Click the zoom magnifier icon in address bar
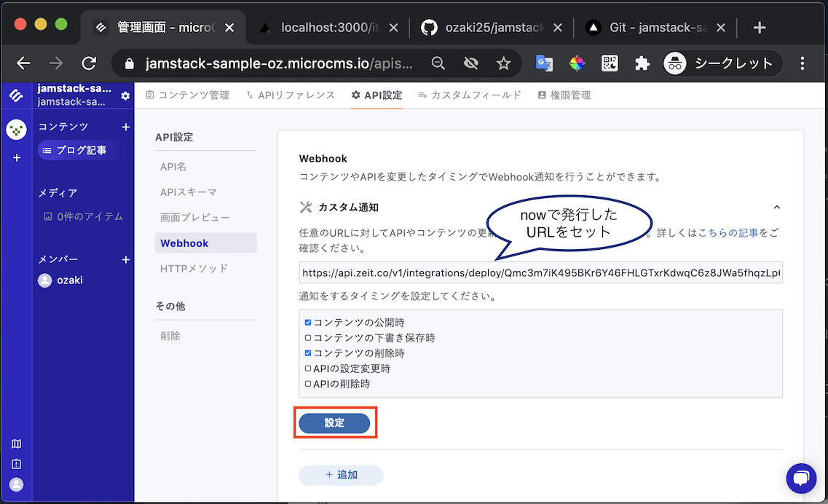 438,63
